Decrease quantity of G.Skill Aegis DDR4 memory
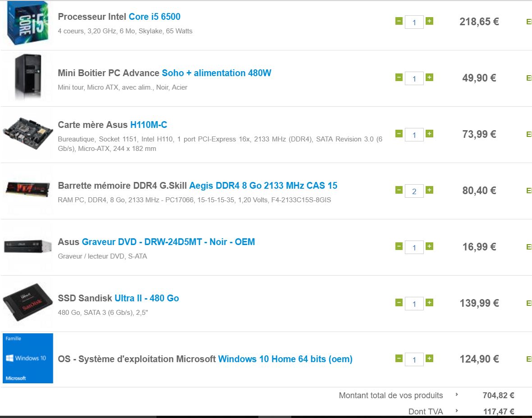Image resolution: width=532 pixels, height=418 pixels. pos(399,190)
